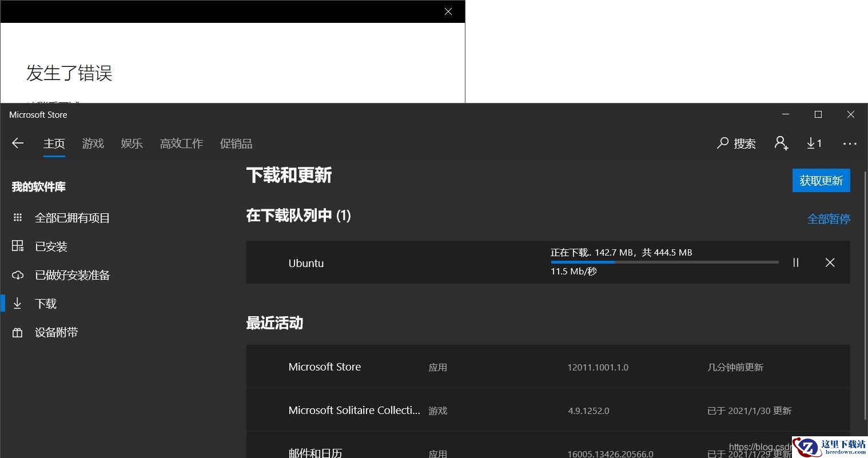
Task: Open the downloads indicator icon showing 1
Action: coord(814,144)
